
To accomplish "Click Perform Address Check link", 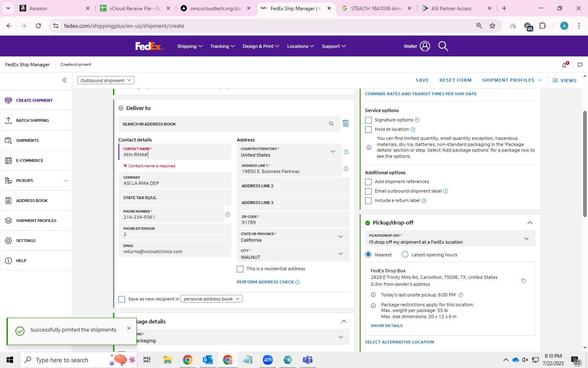I will pos(265,282).
